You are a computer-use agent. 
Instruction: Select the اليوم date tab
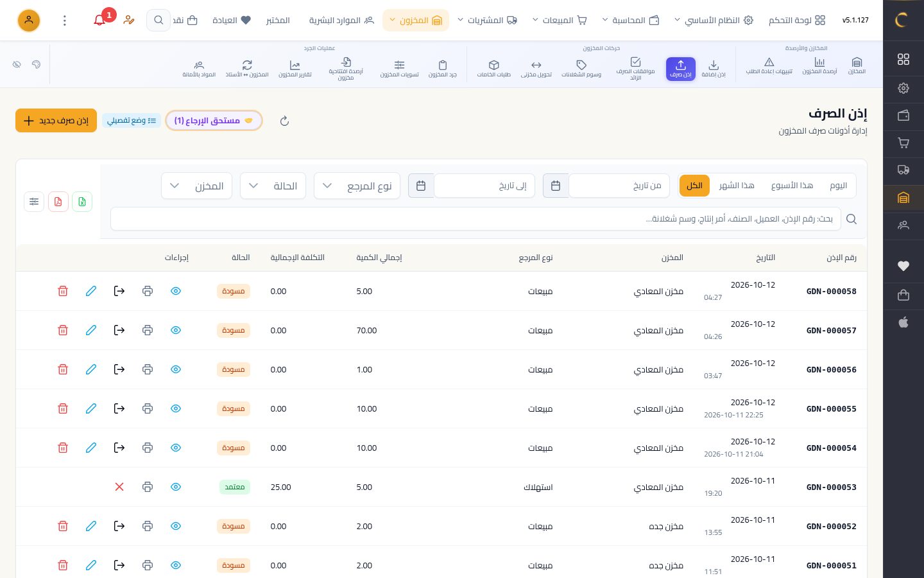pyautogui.click(x=838, y=186)
